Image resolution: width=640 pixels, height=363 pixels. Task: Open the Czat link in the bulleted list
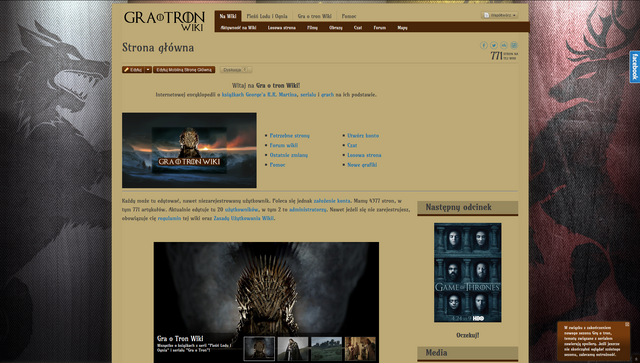point(352,145)
